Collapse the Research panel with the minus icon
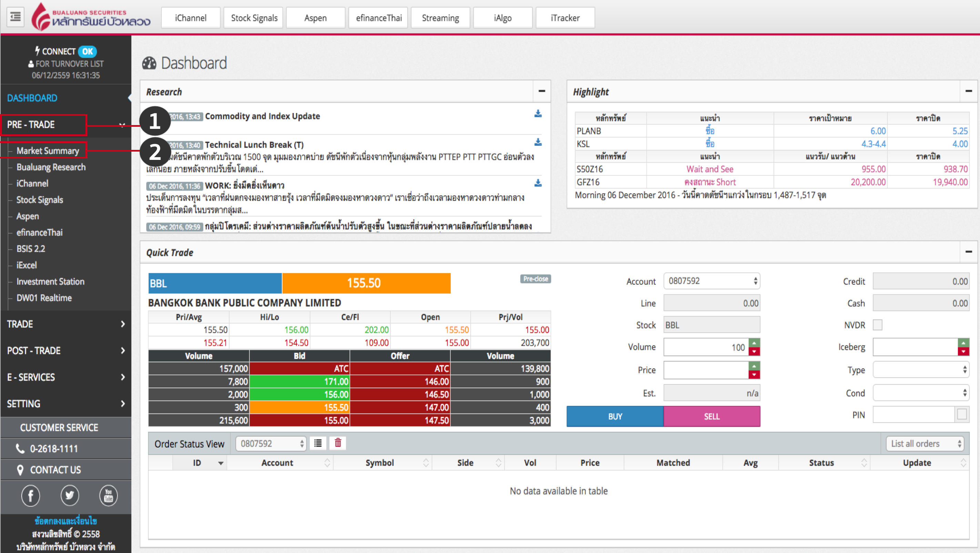The width and height of the screenshot is (980, 553). click(x=542, y=91)
